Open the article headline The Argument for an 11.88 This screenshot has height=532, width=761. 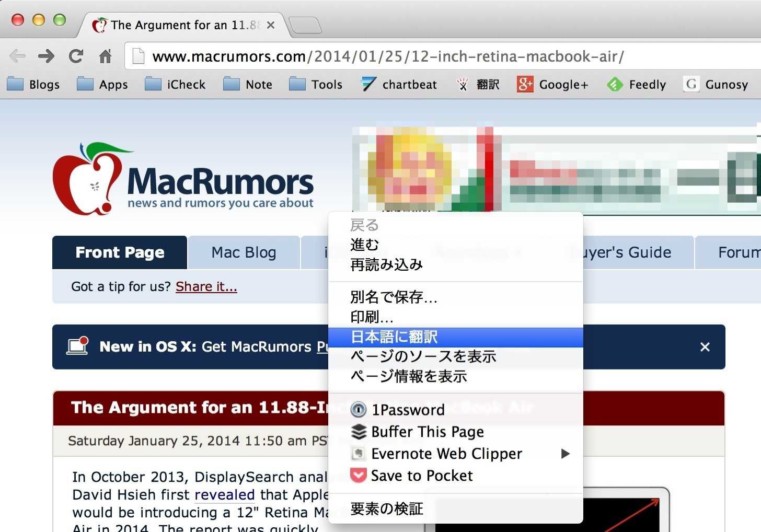[200, 407]
